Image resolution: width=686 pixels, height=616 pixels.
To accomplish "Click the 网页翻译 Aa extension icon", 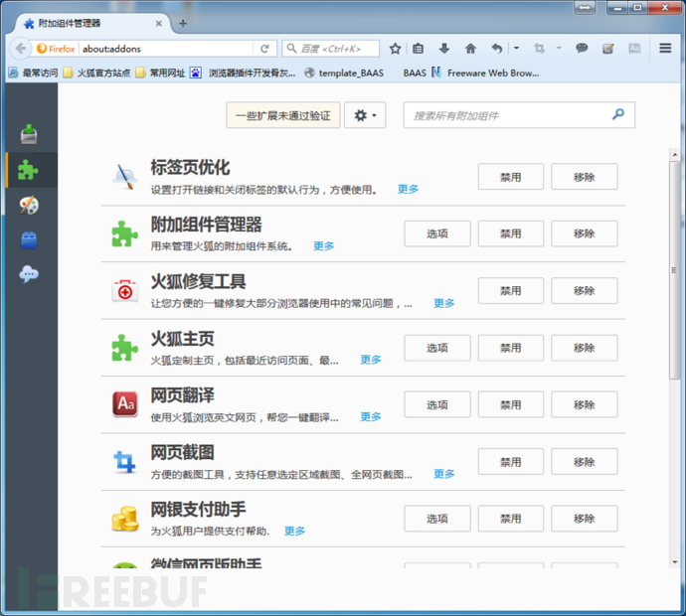I will click(125, 404).
